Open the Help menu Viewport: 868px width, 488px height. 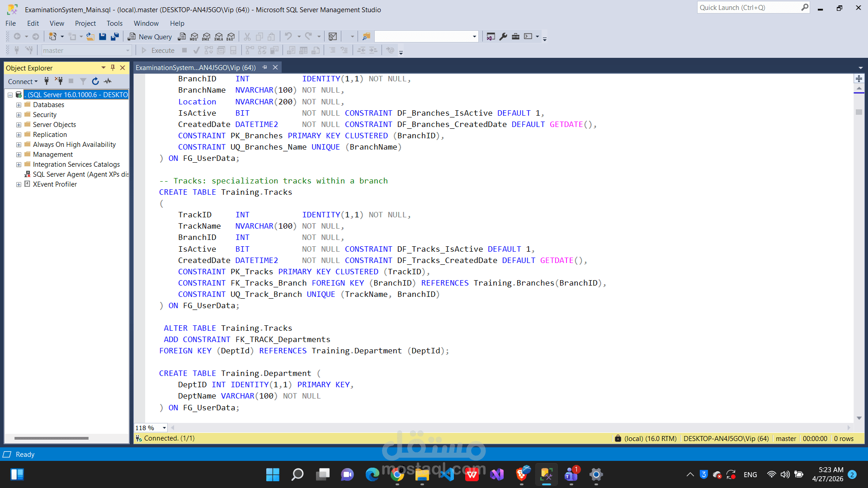point(177,23)
